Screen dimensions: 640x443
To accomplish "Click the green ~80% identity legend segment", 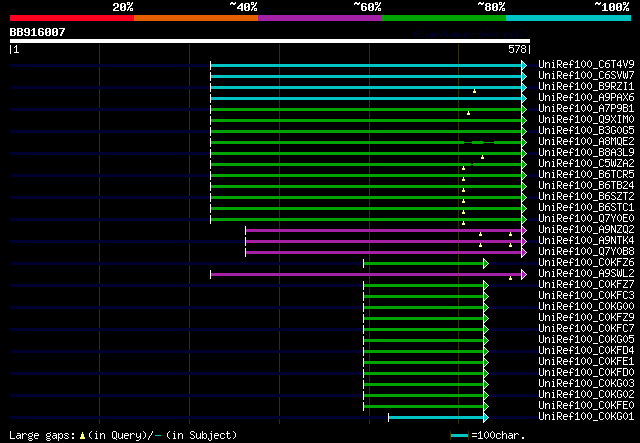I will 444,18.
